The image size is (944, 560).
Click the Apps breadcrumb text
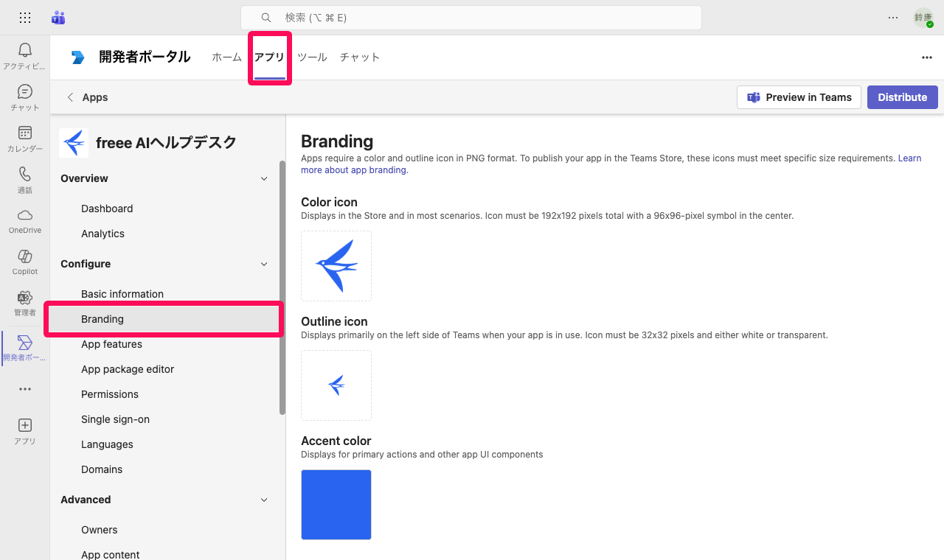[95, 97]
